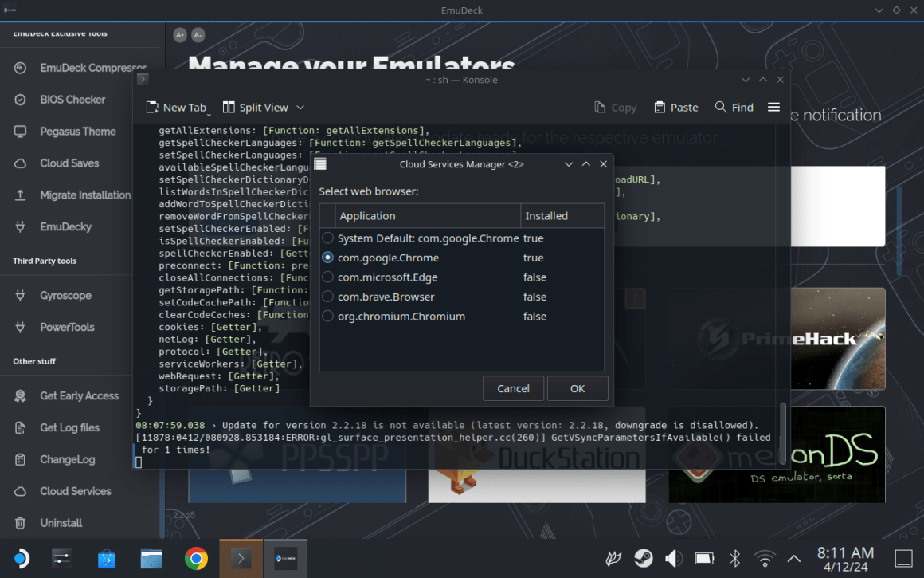Screen dimensions: 924x578
Task: Switch to Konsole in taskbar
Action: 241,559
